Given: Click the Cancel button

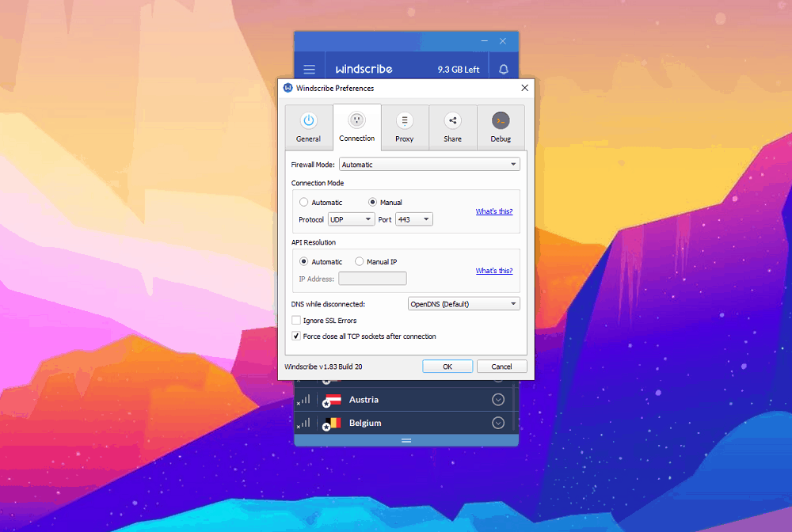Looking at the screenshot, I should click(x=501, y=367).
